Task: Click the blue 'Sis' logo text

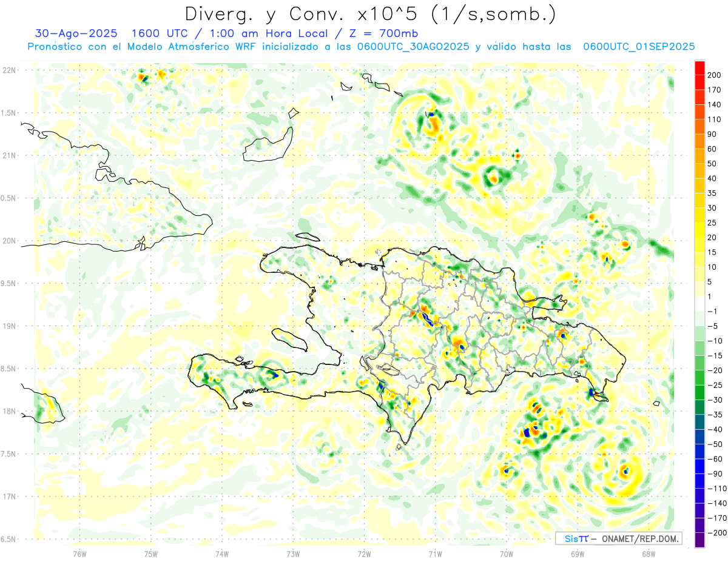Action: coord(572,538)
